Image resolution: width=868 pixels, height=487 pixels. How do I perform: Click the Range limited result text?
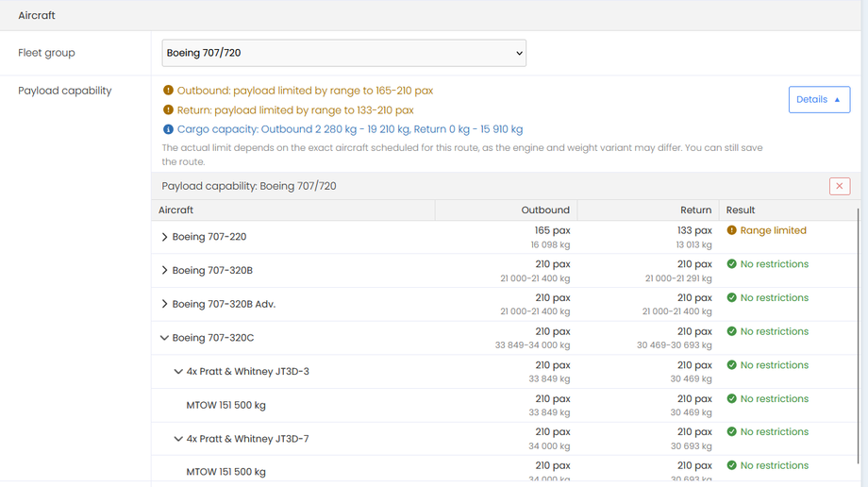coord(774,230)
